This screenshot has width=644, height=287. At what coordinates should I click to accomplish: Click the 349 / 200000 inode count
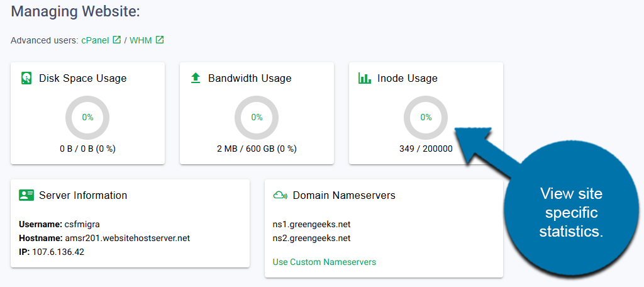(426, 149)
